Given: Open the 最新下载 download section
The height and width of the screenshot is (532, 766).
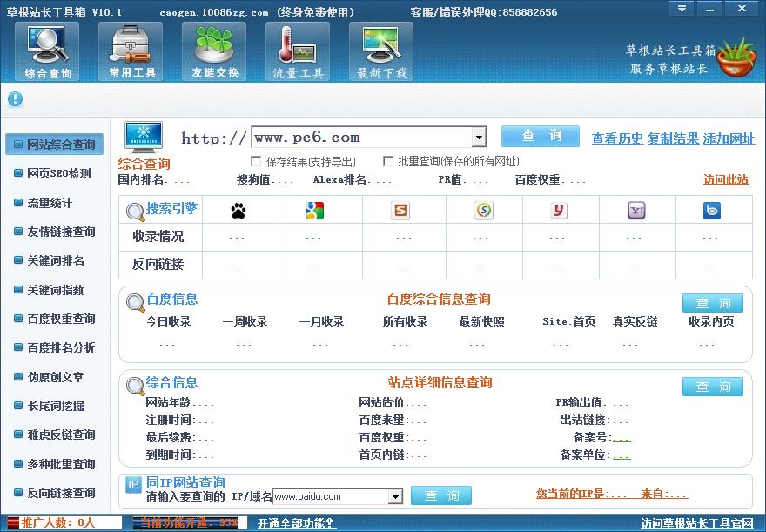Looking at the screenshot, I should [380, 51].
